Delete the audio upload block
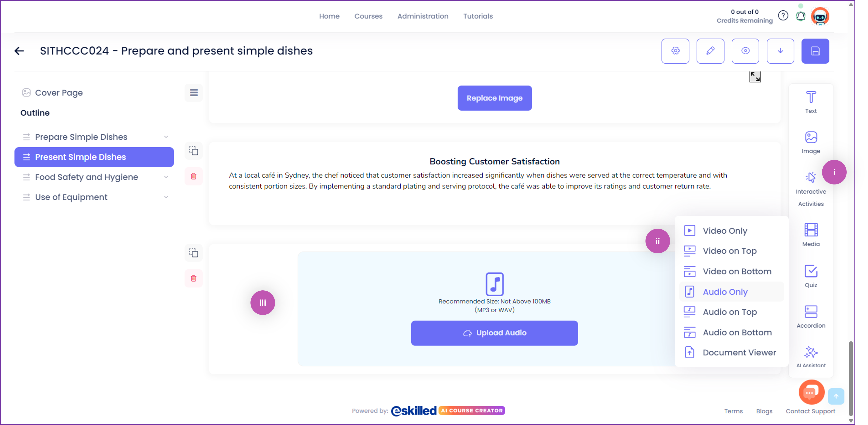The width and height of the screenshot is (868, 425). click(193, 279)
